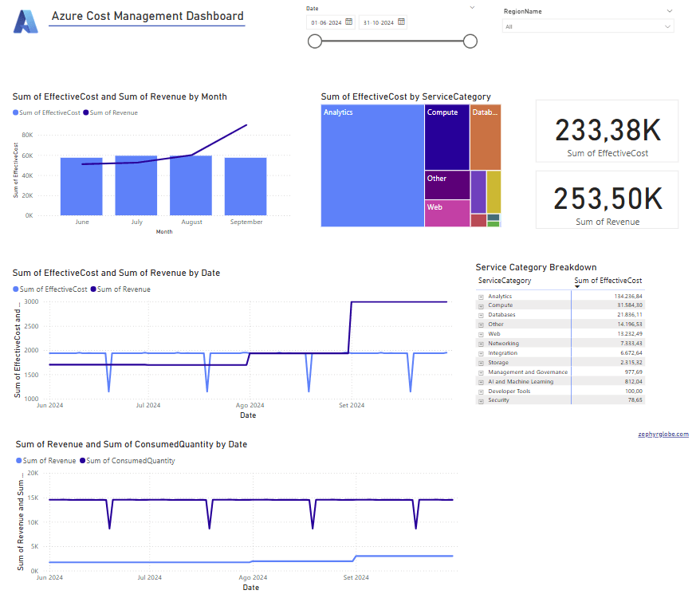The width and height of the screenshot is (700, 602).
Task: Sort by Sum of EffectiveCost column header
Action: tap(608, 281)
